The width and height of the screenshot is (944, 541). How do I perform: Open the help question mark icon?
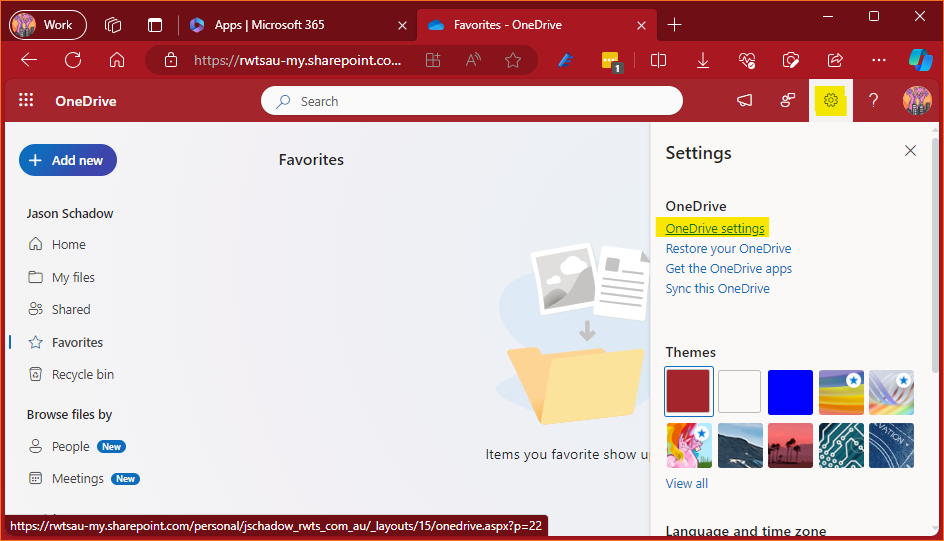pos(873,100)
